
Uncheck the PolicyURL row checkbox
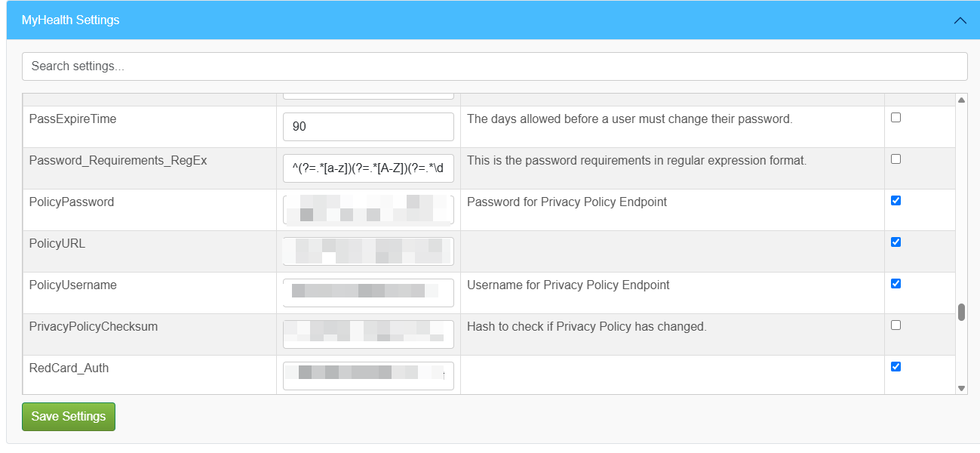tap(896, 242)
